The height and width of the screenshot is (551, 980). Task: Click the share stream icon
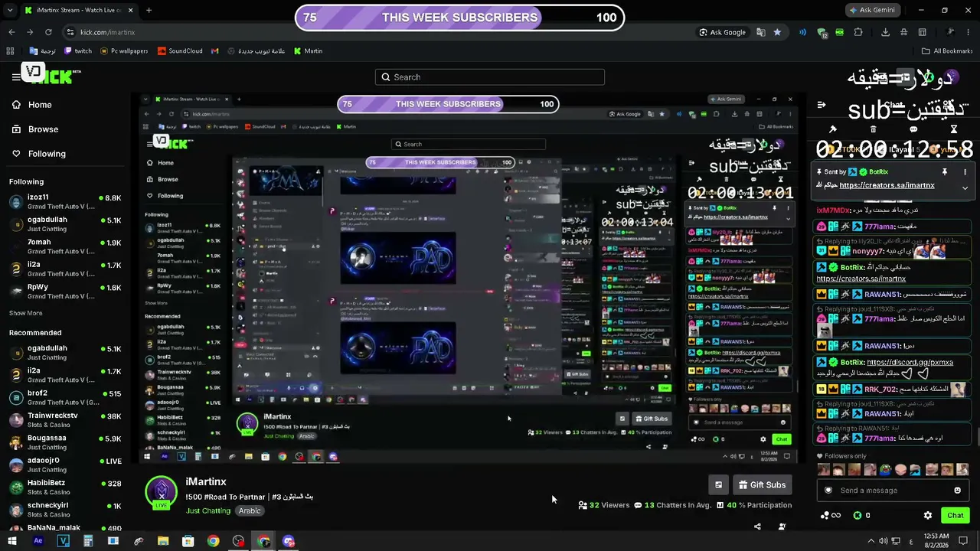[x=757, y=527]
